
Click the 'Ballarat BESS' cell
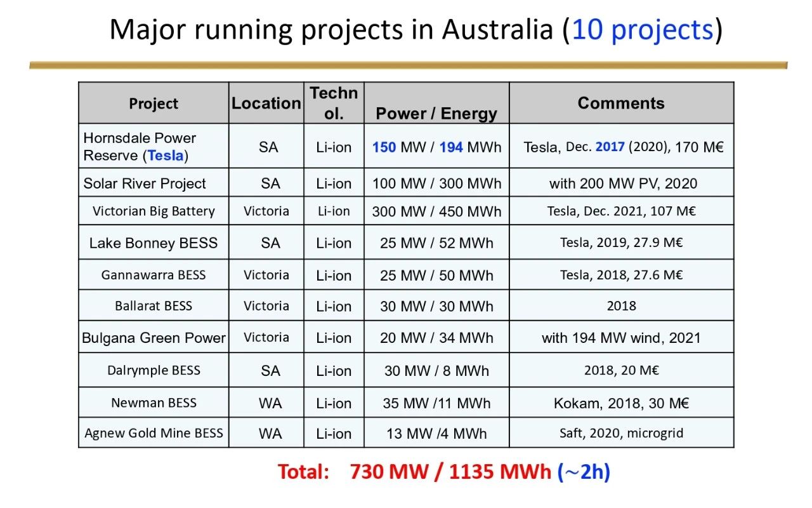point(154,305)
